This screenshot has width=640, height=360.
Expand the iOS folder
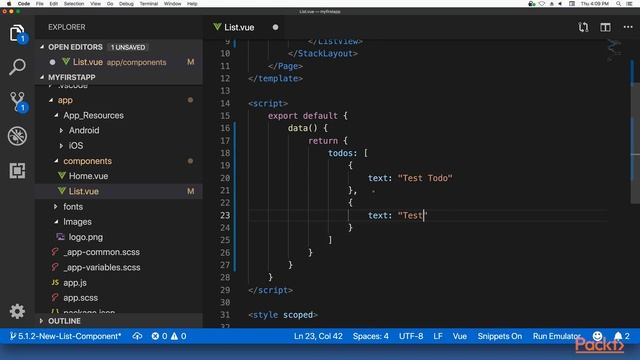[x=61, y=146]
